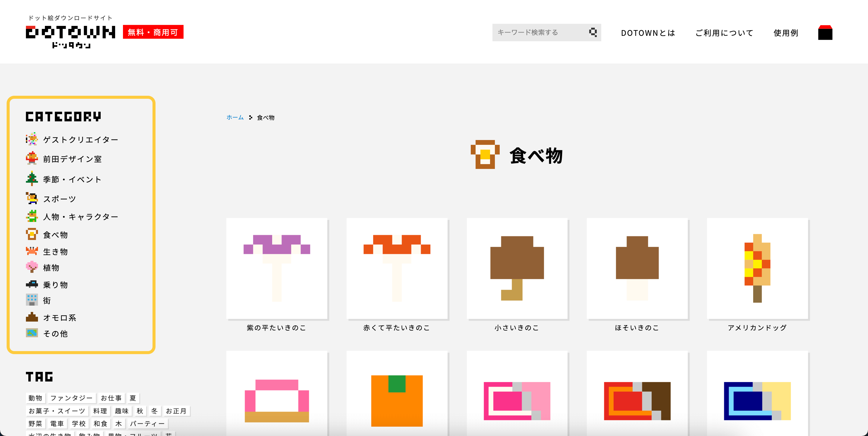Select the 秋 tag
The width and height of the screenshot is (868, 436).
pos(140,411)
